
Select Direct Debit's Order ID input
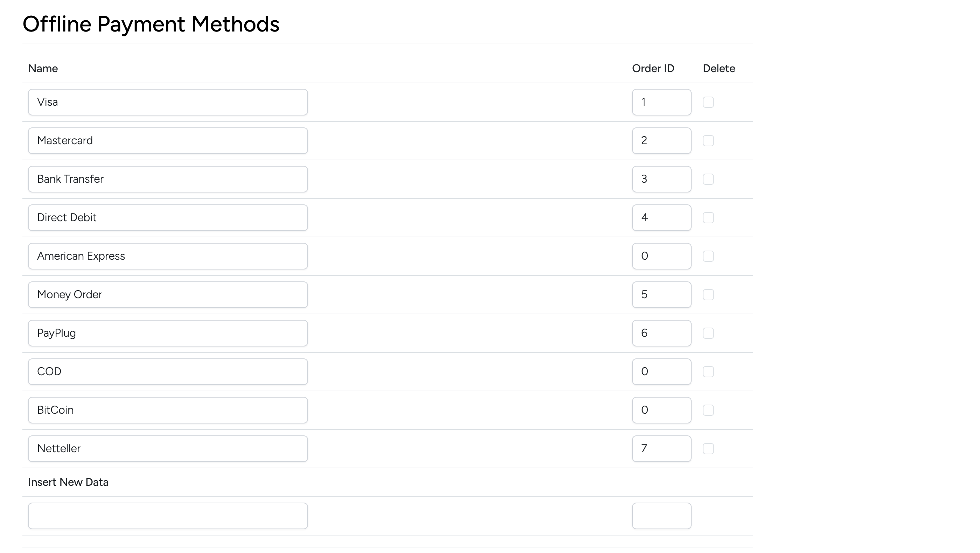tap(661, 218)
